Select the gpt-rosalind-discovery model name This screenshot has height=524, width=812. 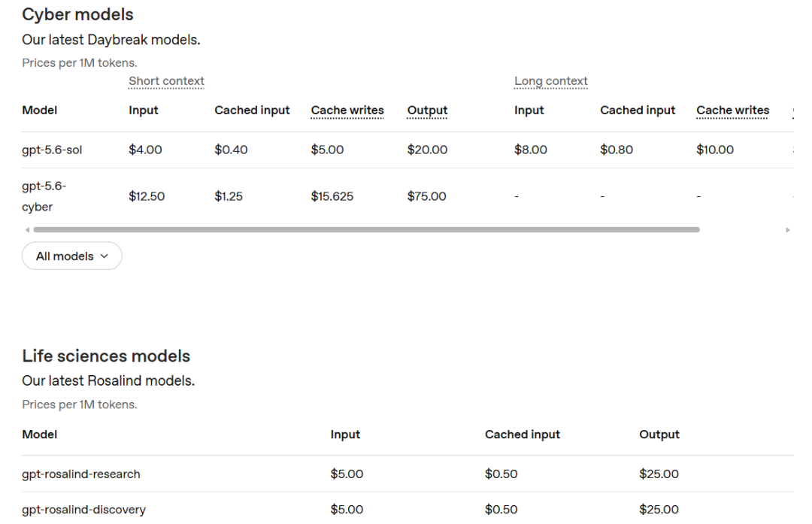pyautogui.click(x=84, y=510)
